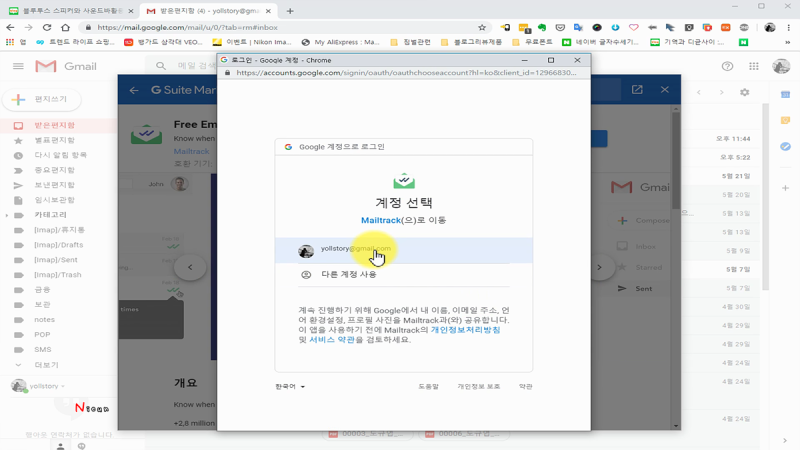
Task: Click the 편지쓰기 compose button
Action: (42, 99)
